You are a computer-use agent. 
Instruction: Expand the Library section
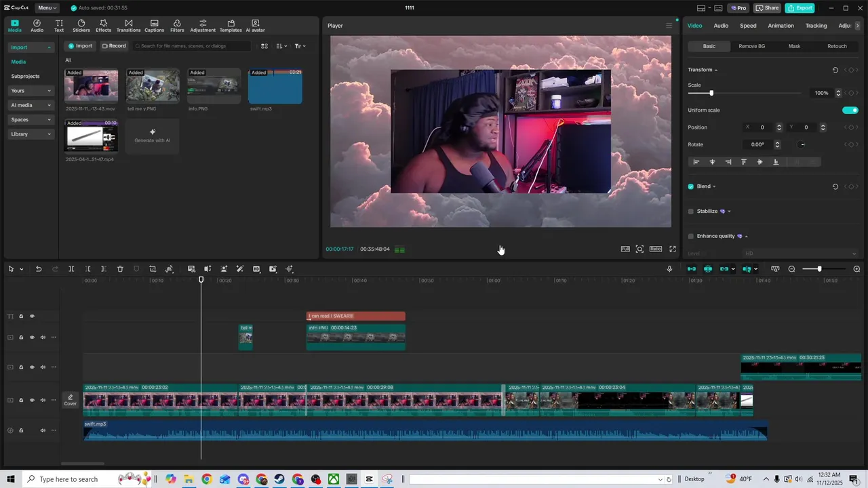pyautogui.click(x=31, y=134)
